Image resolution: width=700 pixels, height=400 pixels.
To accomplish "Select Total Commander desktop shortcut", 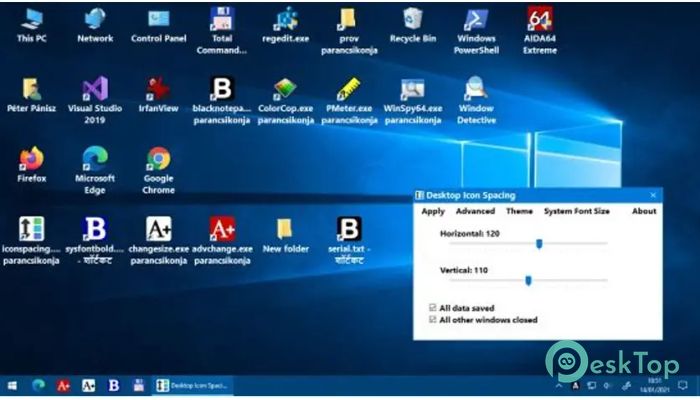I will coord(222,31).
